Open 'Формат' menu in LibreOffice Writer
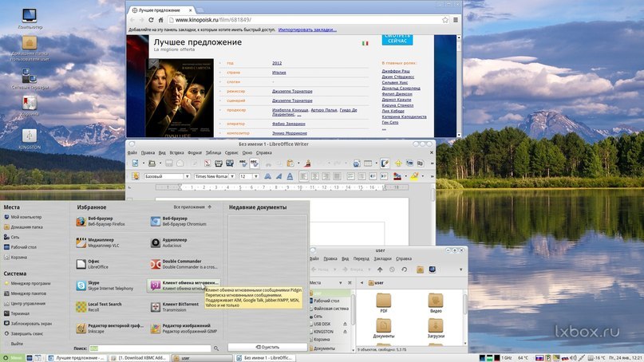 195,151
